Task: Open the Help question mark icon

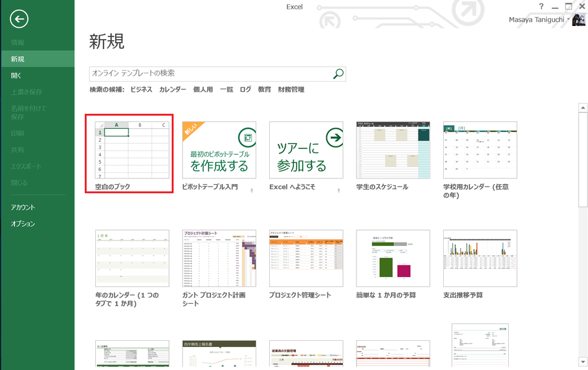Action: click(x=541, y=6)
